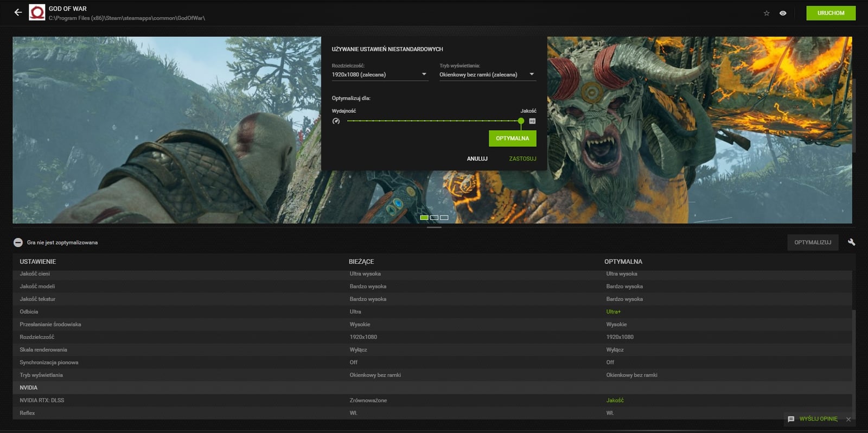The width and height of the screenshot is (868, 433).
Task: Click the feedback chat icon
Action: [791, 419]
